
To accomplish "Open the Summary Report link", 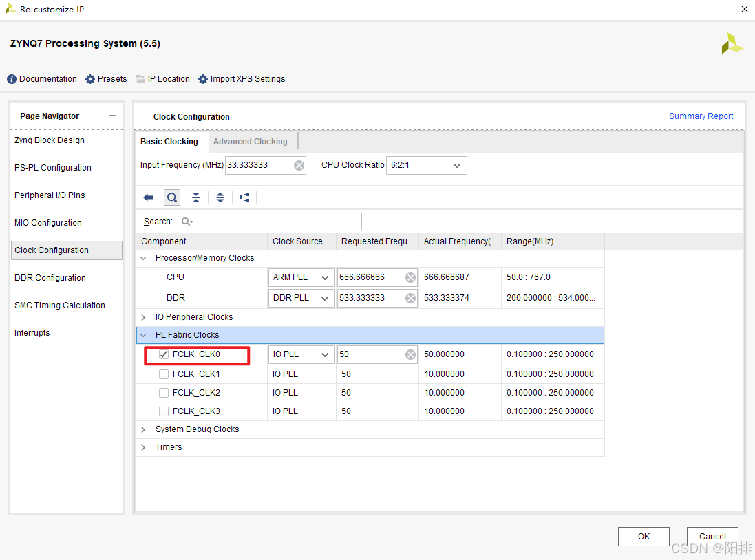I will tap(701, 116).
